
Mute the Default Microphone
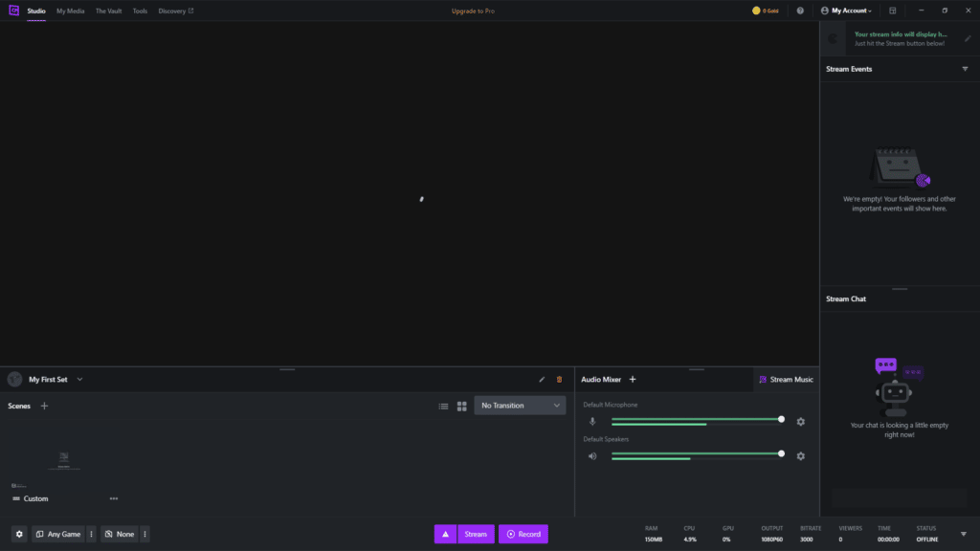[x=592, y=422]
